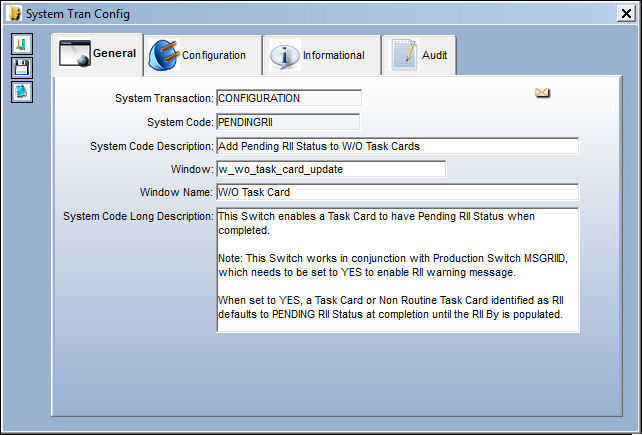Click the envelope mail icon
This screenshot has height=435, width=642.
(543, 93)
